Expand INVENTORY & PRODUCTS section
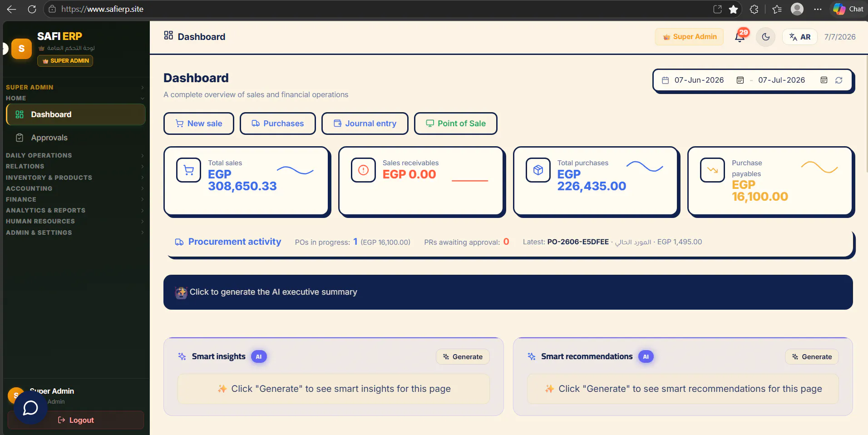The image size is (868, 435). [x=75, y=178]
